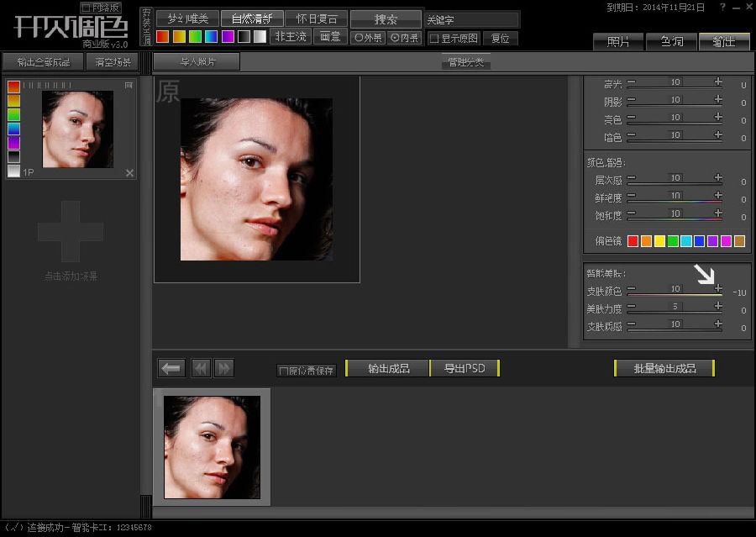Decrease 美肤力度 with its minus icon
Viewport: 756px width, 537px height.
point(632,308)
